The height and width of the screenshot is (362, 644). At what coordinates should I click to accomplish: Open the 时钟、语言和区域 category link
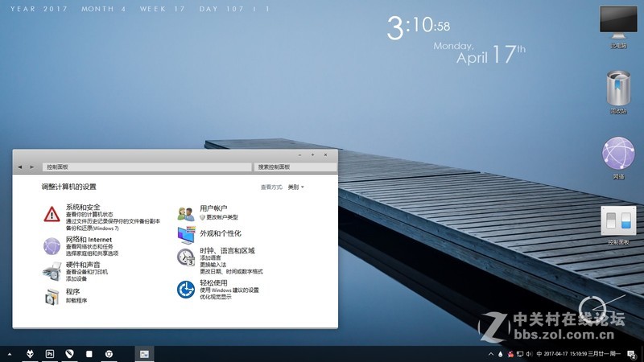point(227,251)
